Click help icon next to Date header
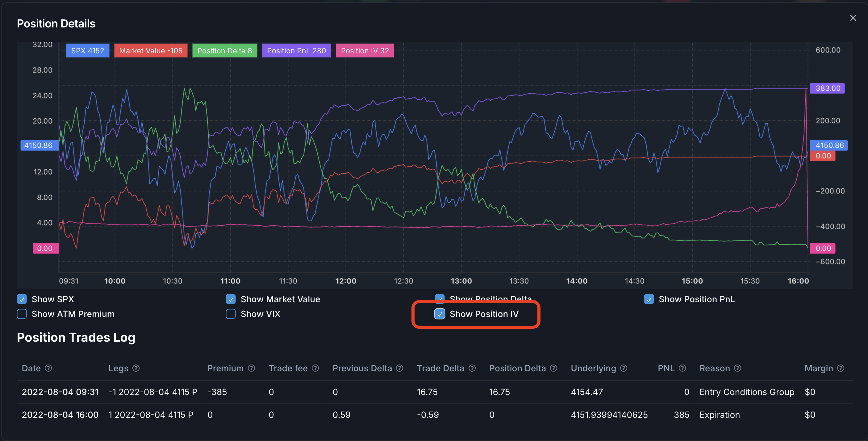The width and height of the screenshot is (868, 441). pos(48,368)
